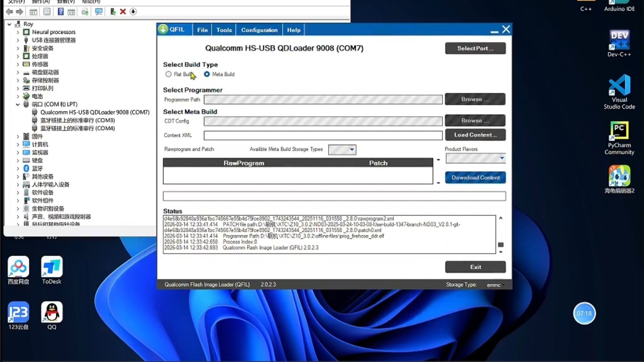Click the CDT Config field

point(323,121)
